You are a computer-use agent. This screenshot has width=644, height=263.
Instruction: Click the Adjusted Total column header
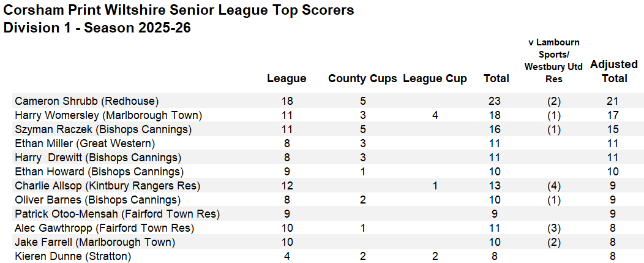[x=613, y=71]
